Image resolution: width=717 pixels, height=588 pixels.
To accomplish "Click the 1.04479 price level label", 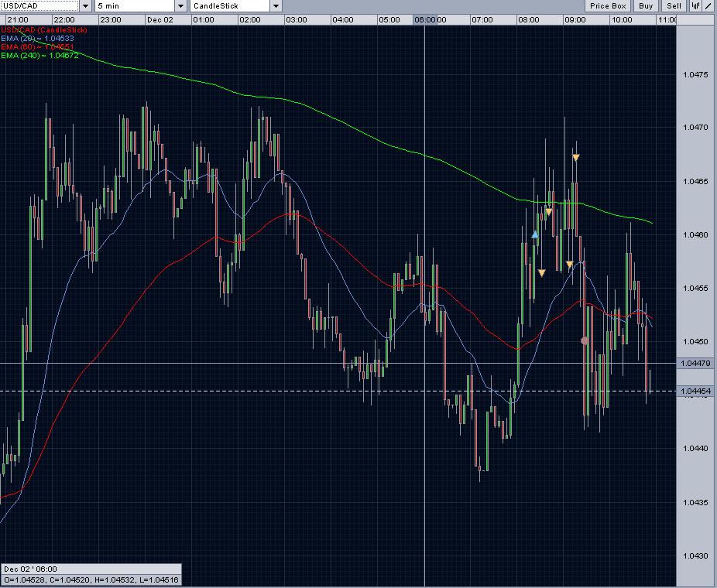I will [695, 363].
